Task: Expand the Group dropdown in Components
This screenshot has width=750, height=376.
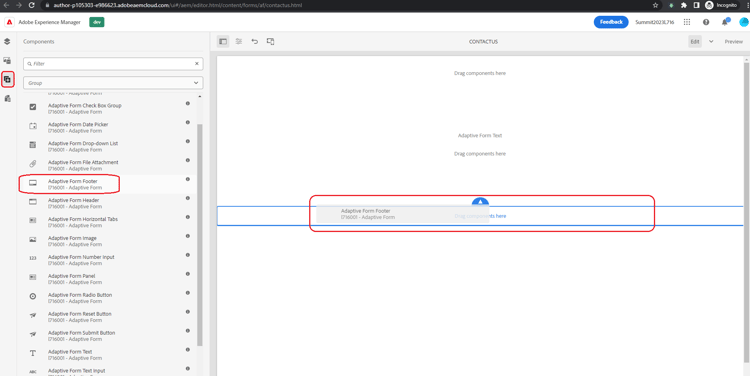Action: click(x=113, y=83)
